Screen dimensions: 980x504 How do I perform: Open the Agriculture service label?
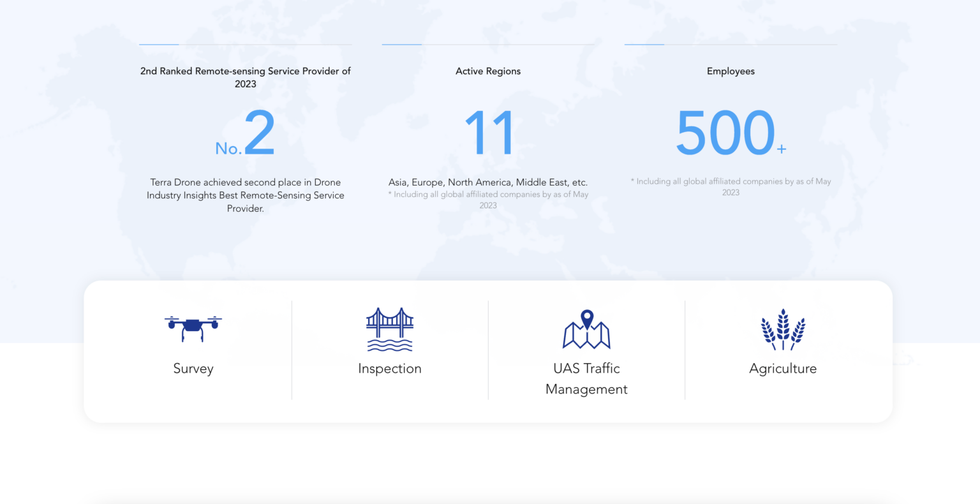tap(783, 368)
